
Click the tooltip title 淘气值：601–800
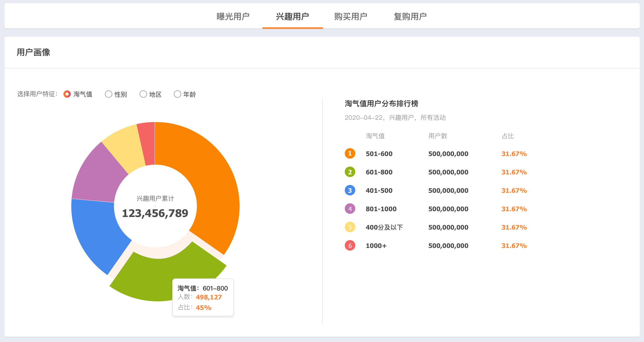pyautogui.click(x=202, y=288)
